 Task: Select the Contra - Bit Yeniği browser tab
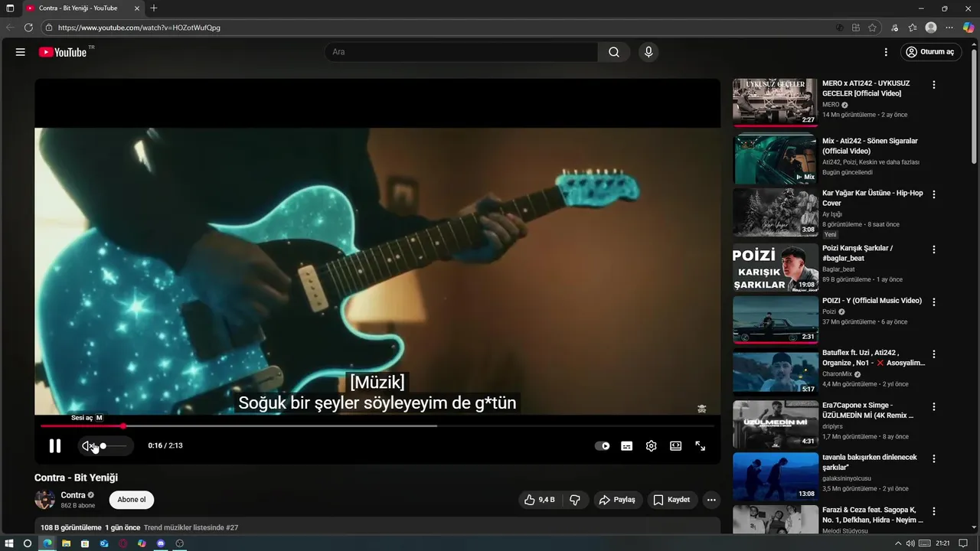83,8
